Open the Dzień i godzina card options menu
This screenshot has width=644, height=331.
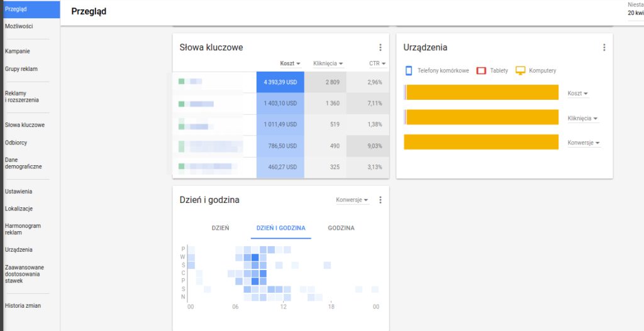point(380,200)
